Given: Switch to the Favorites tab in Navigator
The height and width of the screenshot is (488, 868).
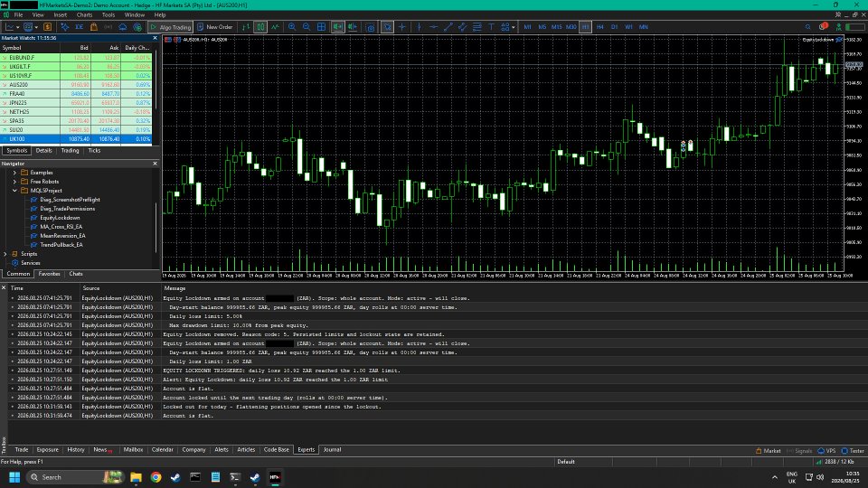Looking at the screenshot, I should coord(49,274).
